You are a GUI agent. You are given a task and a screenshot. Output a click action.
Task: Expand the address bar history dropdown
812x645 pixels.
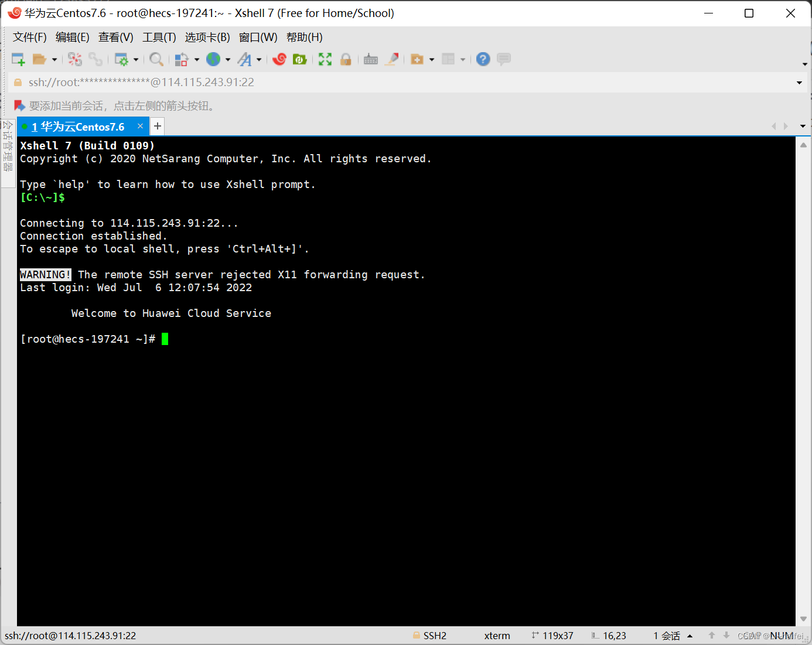[x=799, y=83]
